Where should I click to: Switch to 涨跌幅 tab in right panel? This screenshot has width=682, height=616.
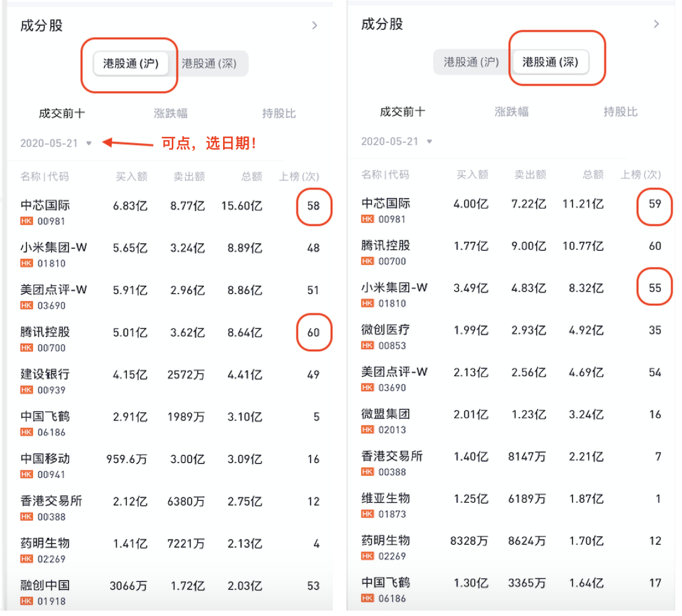[x=511, y=112]
